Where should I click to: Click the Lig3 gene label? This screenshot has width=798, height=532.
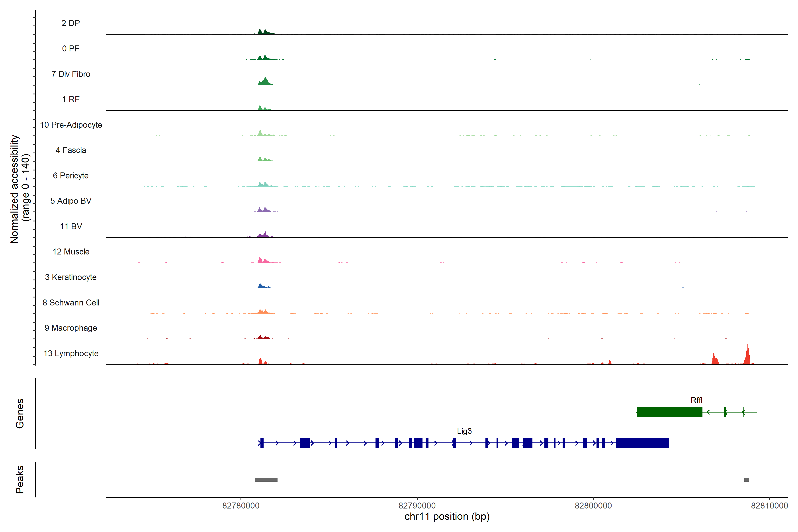(x=464, y=431)
